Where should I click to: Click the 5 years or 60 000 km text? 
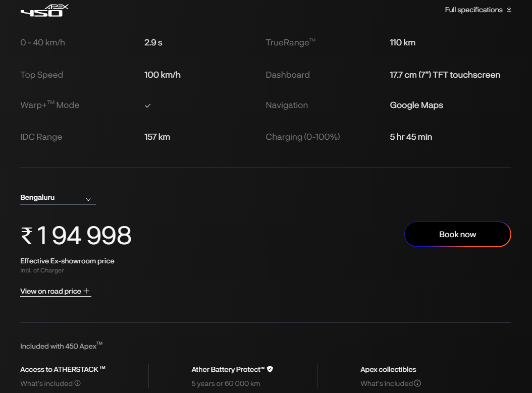coord(226,383)
